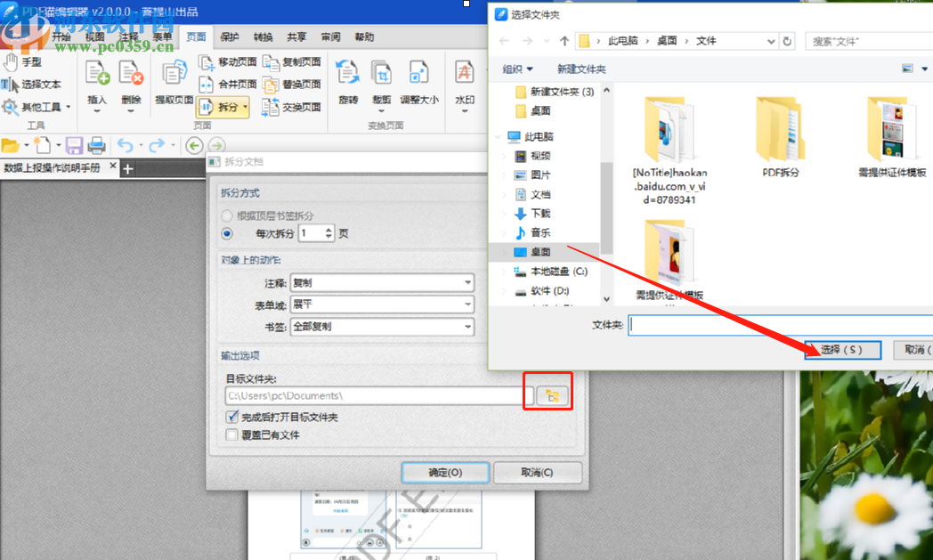Open the 书签 dropdown showing 全部复制

pos(468,327)
